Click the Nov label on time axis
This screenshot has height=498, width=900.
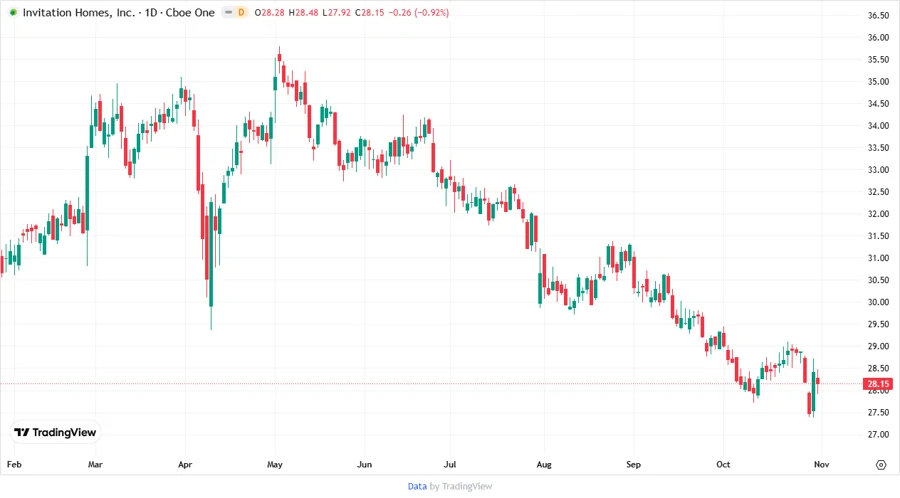point(821,464)
